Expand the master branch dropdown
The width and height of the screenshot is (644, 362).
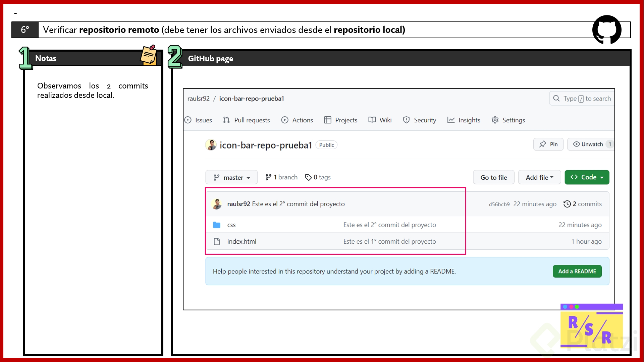pos(231,177)
